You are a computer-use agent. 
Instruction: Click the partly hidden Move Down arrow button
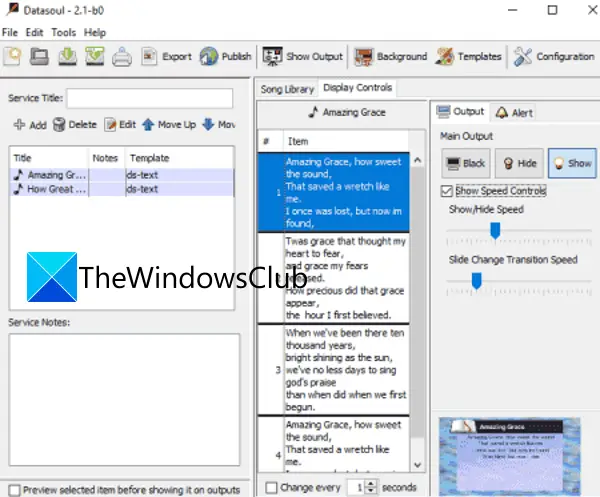pos(218,125)
